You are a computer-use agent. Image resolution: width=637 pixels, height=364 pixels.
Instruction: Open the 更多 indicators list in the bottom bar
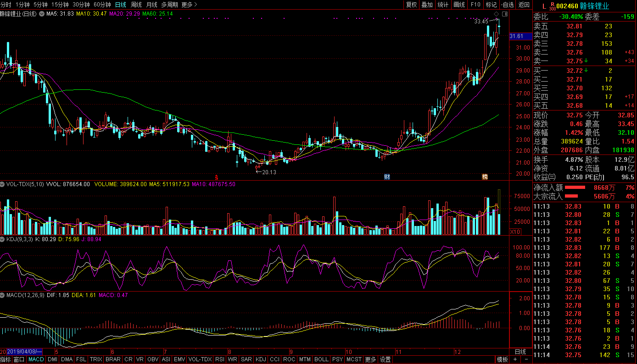(x=370, y=359)
